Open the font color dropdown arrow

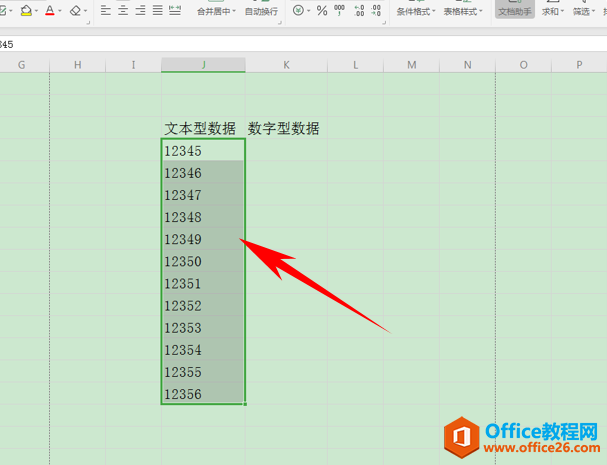pos(60,11)
